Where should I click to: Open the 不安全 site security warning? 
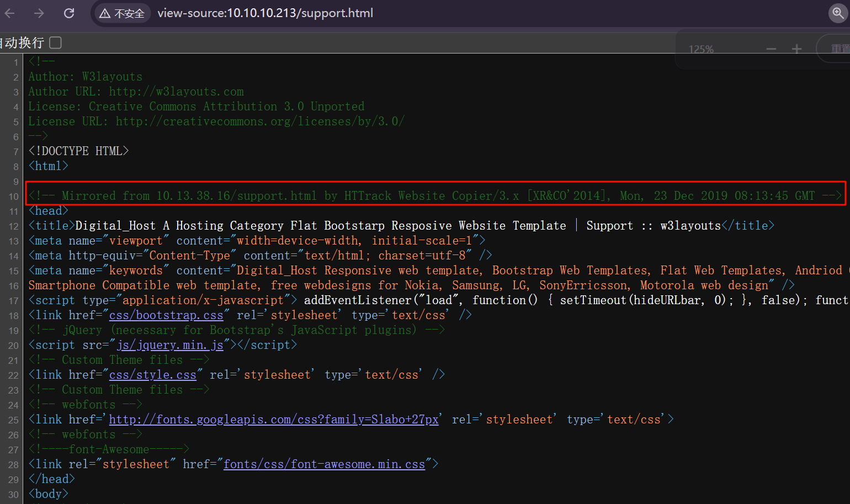click(x=122, y=13)
